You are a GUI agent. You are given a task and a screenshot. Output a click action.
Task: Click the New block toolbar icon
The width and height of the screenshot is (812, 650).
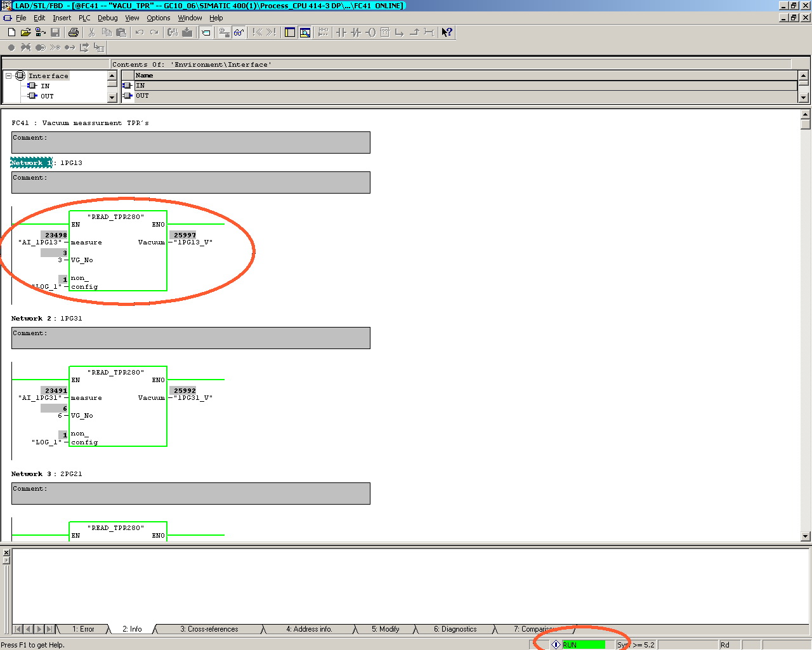11,32
